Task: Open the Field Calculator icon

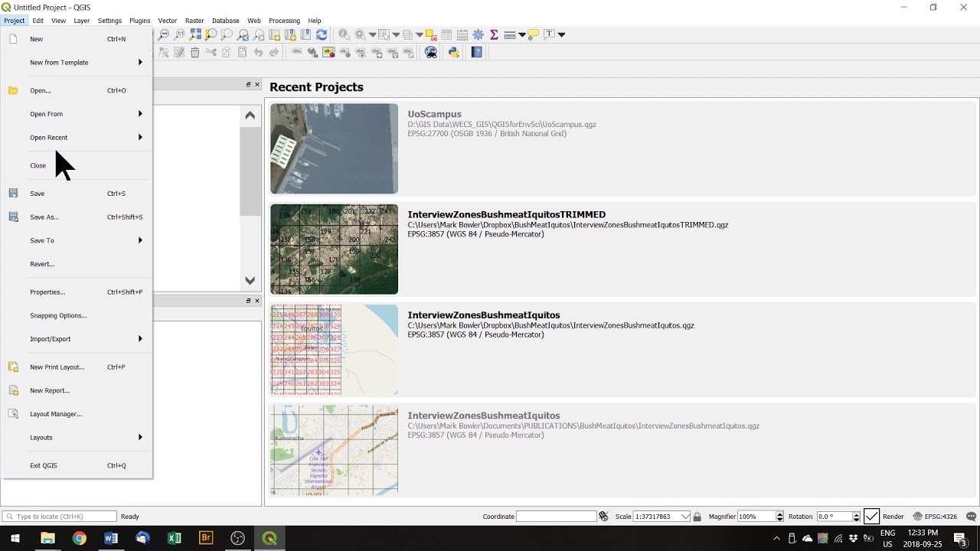Action: (x=462, y=34)
